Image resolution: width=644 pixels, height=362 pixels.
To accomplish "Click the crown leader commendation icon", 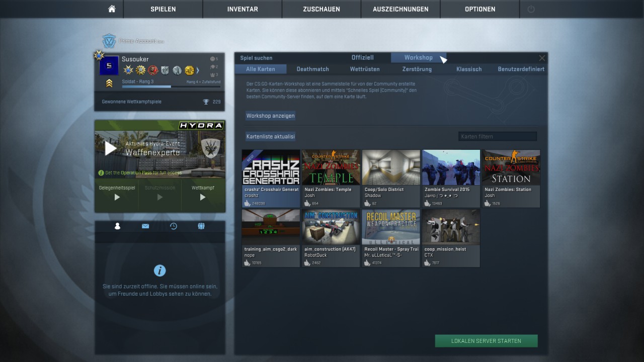I will click(212, 74).
